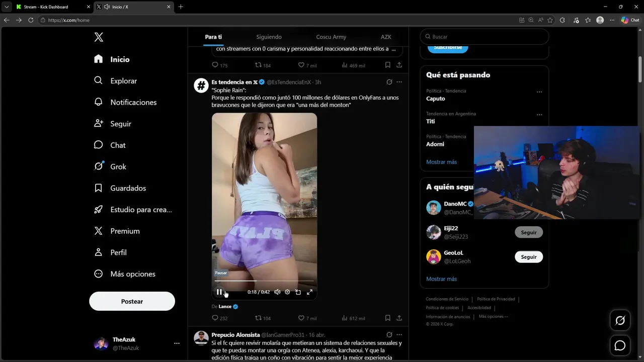This screenshot has height=362, width=644.
Task: Open Grok in the sidebar
Action: (x=111, y=166)
